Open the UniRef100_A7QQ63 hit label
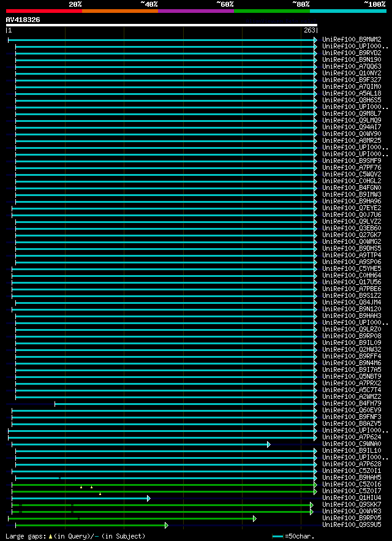This screenshot has width=392, height=541. coord(352,66)
